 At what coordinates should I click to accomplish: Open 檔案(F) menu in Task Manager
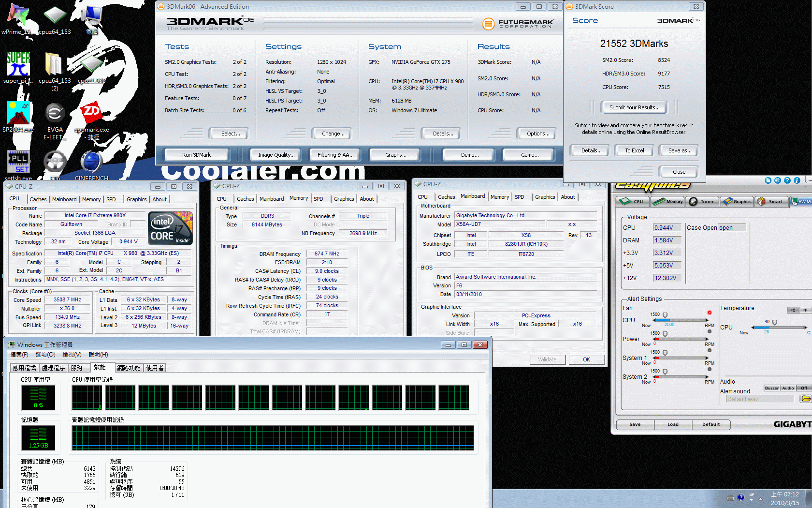coord(19,355)
